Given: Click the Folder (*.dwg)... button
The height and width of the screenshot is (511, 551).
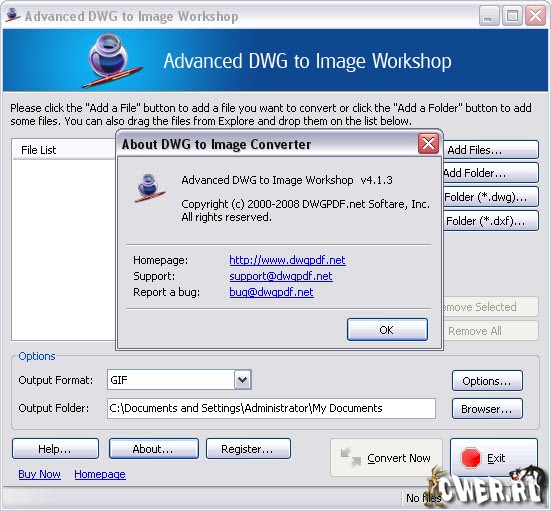Looking at the screenshot, I should pyautogui.click(x=491, y=197).
